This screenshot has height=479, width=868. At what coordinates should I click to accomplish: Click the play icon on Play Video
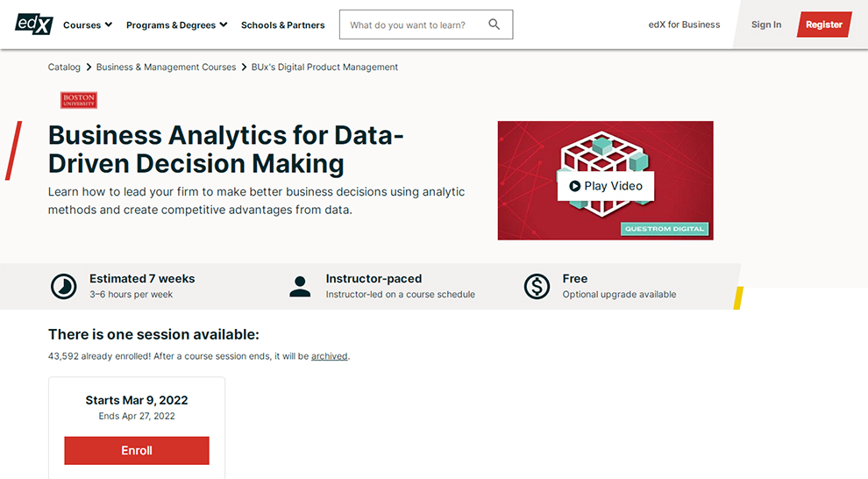point(574,186)
